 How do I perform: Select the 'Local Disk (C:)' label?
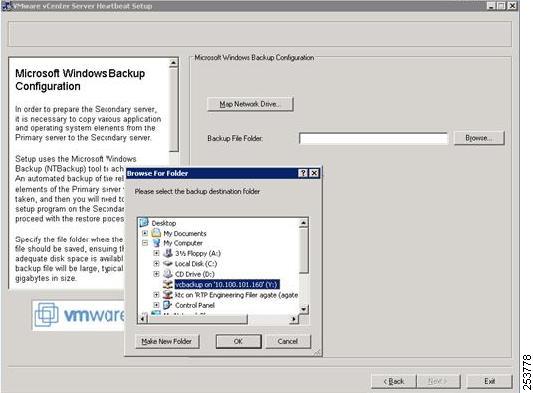196,264
